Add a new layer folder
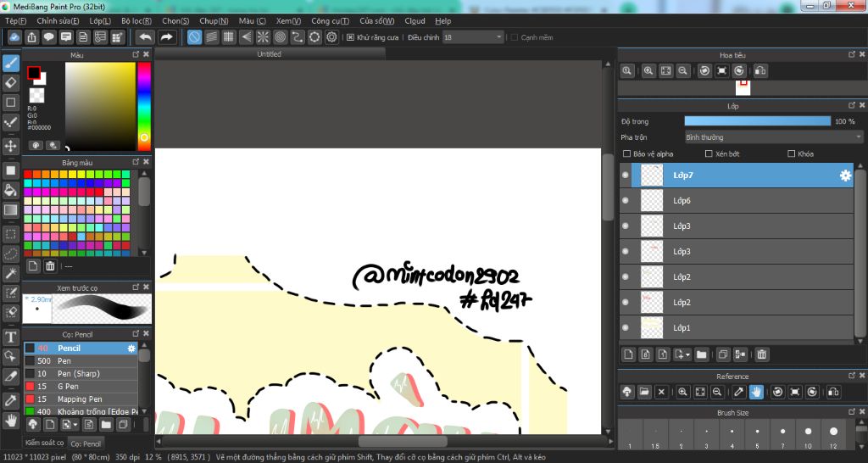The height and width of the screenshot is (463, 868). click(x=701, y=354)
